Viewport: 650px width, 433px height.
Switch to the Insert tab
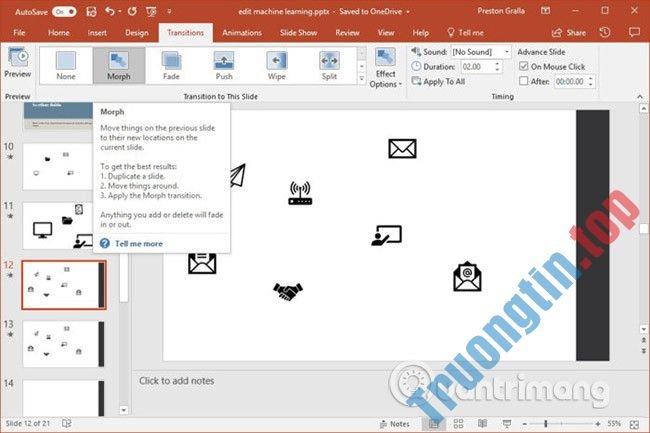pos(97,33)
